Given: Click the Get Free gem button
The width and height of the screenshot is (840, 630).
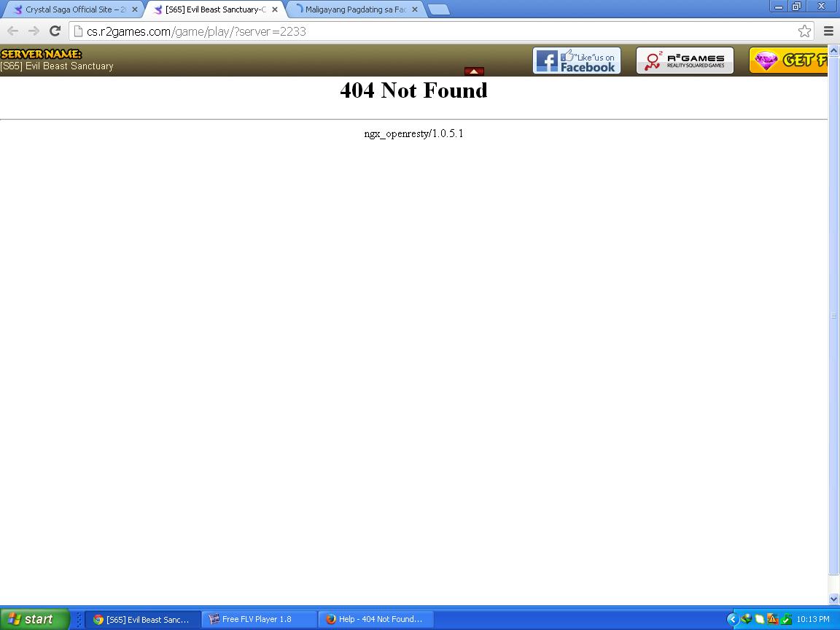Looking at the screenshot, I should click(790, 61).
